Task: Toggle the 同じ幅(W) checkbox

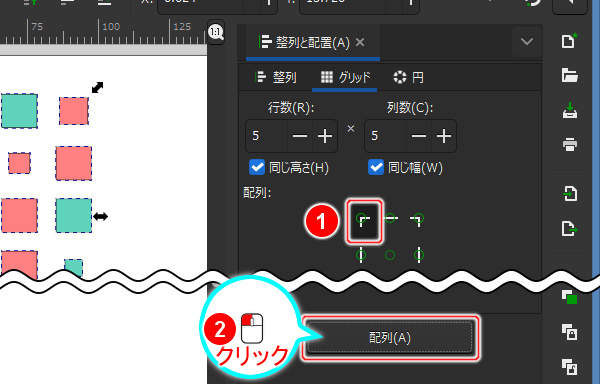Action: [x=376, y=168]
